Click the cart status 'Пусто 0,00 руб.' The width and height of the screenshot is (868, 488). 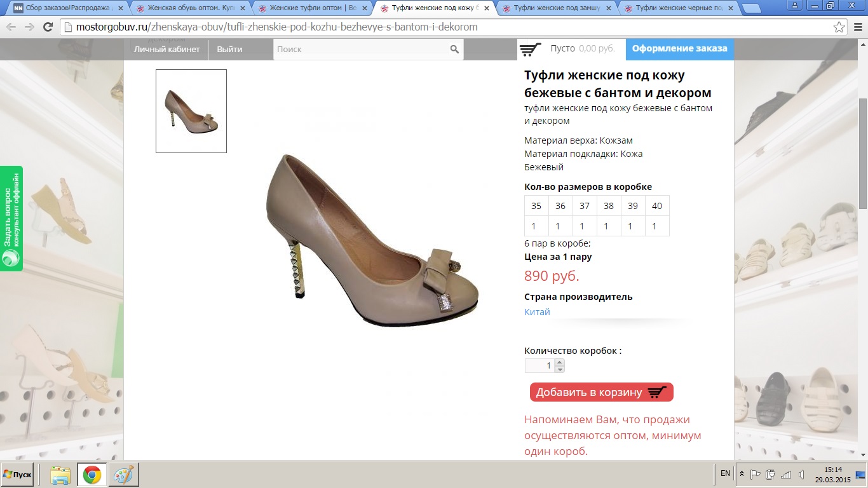tap(583, 49)
